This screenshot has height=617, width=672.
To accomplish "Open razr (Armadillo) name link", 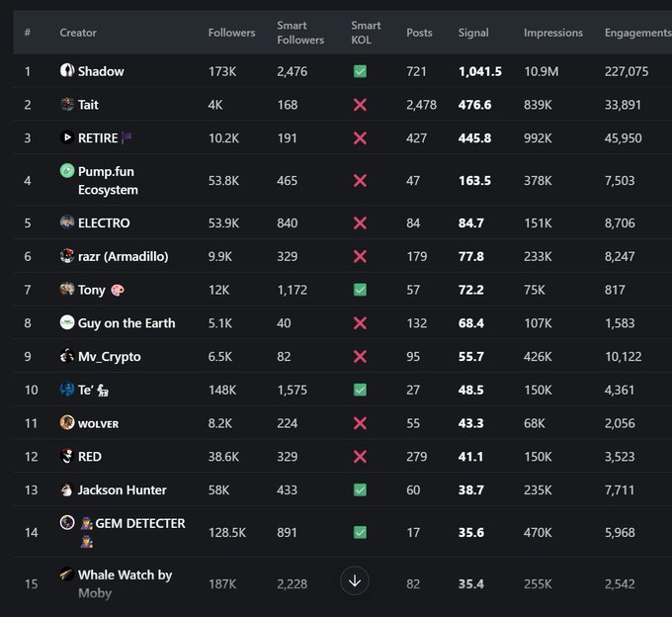I will coord(123,256).
